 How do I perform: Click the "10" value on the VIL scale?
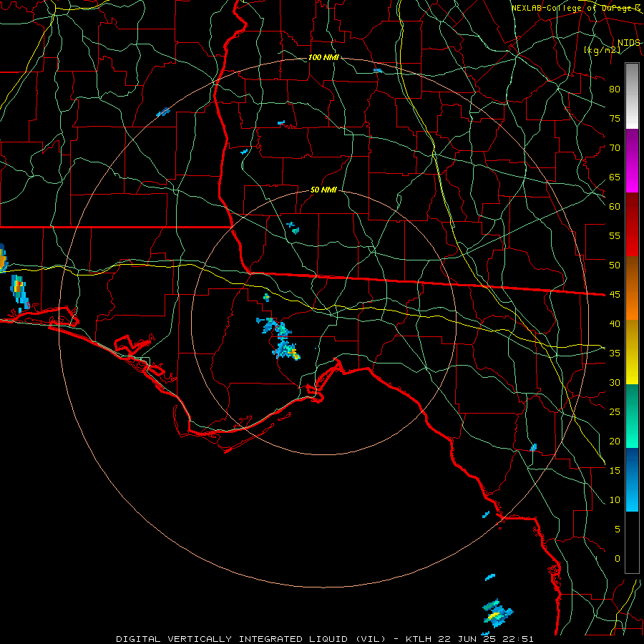click(x=615, y=500)
